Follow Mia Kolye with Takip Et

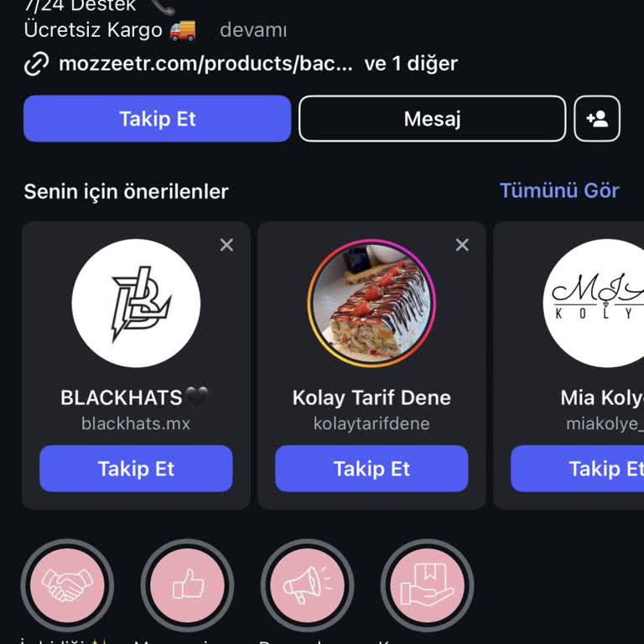577,469
